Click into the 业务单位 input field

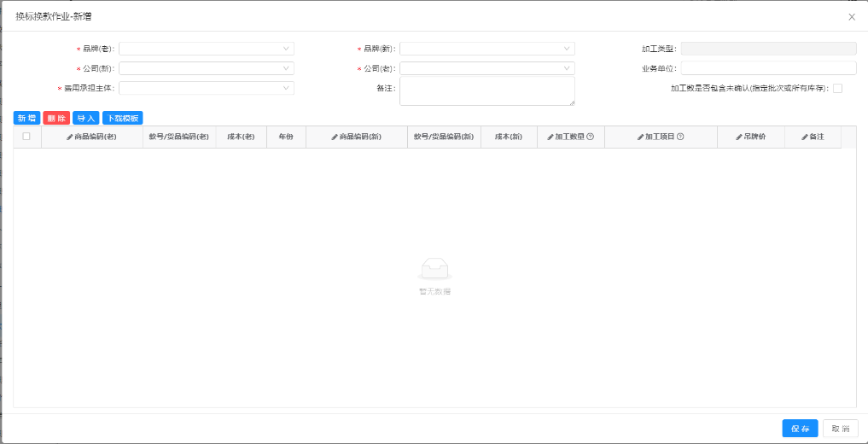(x=768, y=68)
